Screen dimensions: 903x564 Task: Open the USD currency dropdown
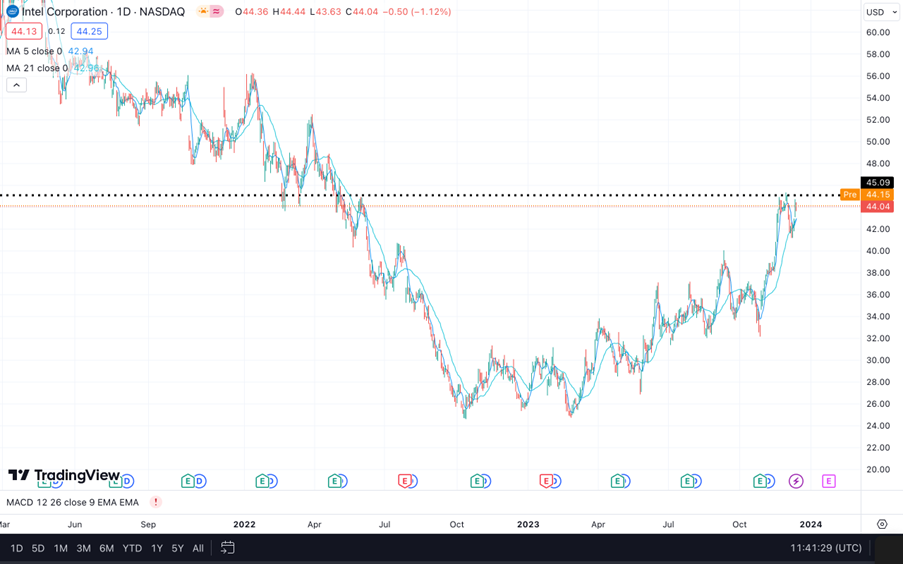coord(880,12)
